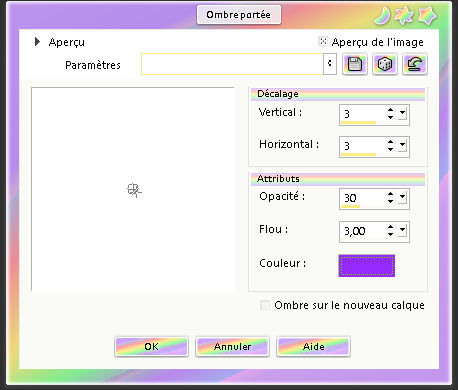Click the randomize parameters dice icon
This screenshot has width=458, height=390.
385,64
